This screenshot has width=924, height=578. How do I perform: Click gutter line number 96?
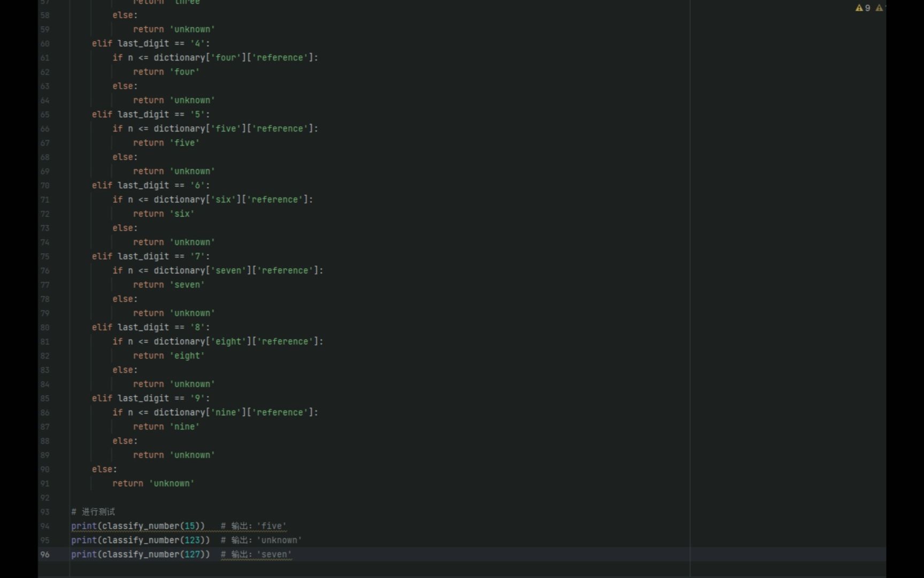coord(45,554)
